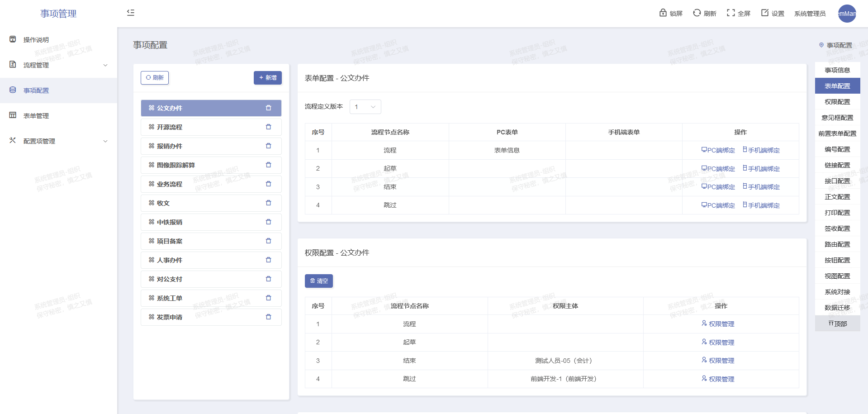Select the 对公支付 item in the list

pyautogui.click(x=211, y=279)
